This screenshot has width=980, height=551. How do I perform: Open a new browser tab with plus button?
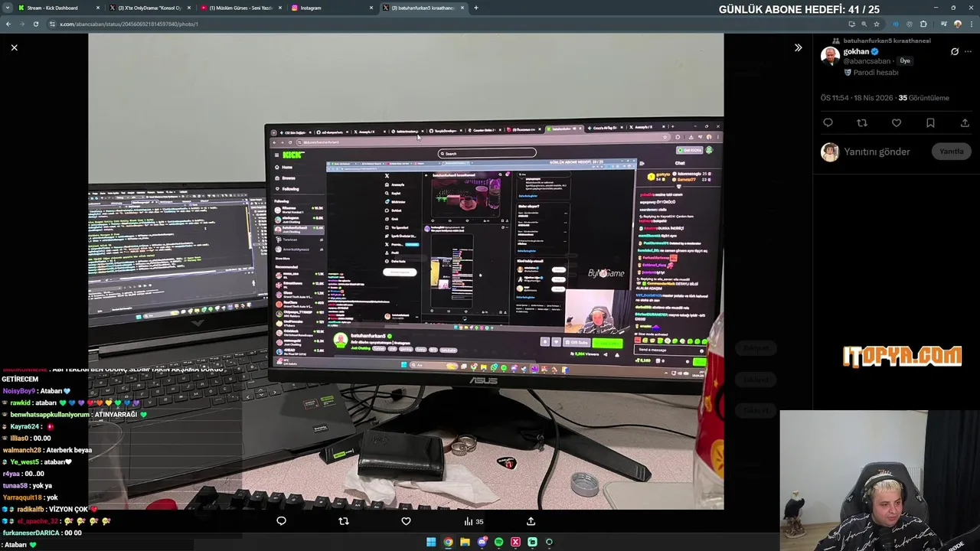click(475, 8)
